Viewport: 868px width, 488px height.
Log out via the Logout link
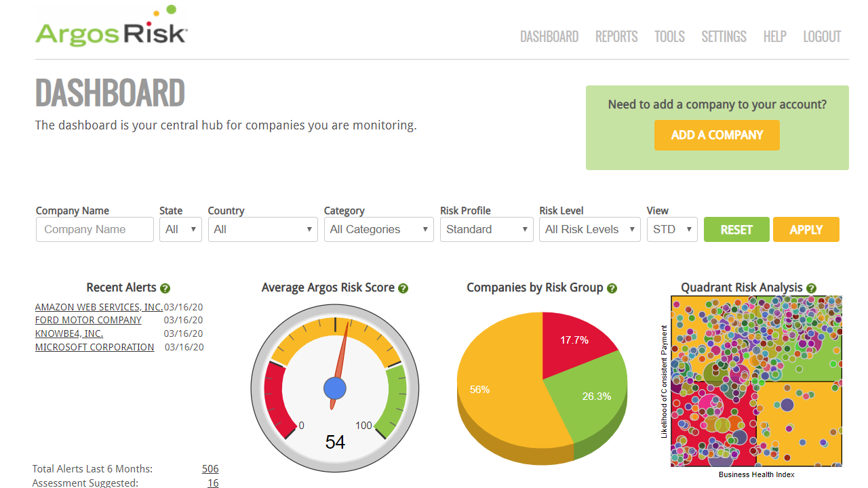[822, 37]
